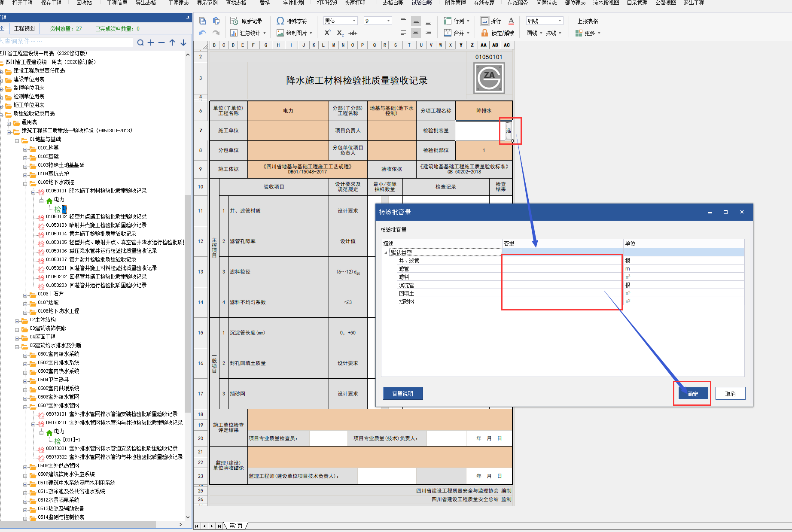The width and height of the screenshot is (792, 532).
Task: Open 原始记录 (original records)
Action: (x=246, y=21)
